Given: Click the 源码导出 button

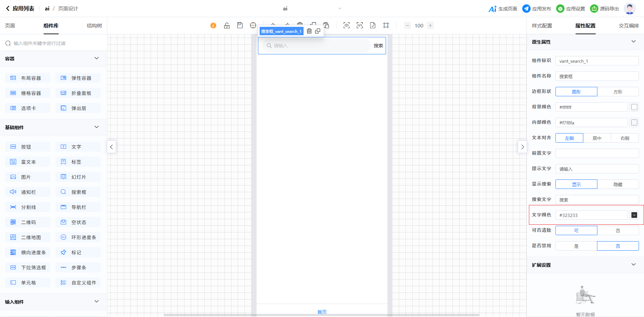Looking at the screenshot, I should [x=604, y=9].
